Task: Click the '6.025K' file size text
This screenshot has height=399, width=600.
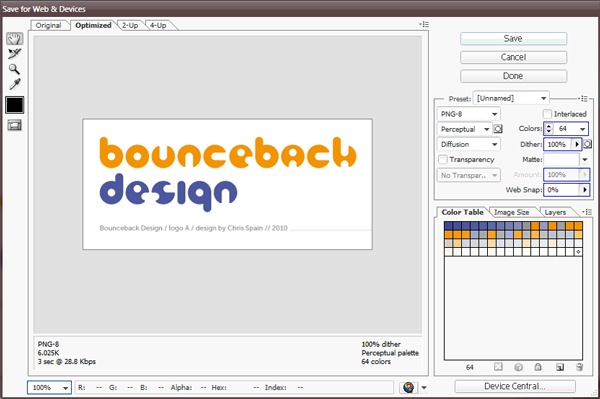Action: (48, 353)
